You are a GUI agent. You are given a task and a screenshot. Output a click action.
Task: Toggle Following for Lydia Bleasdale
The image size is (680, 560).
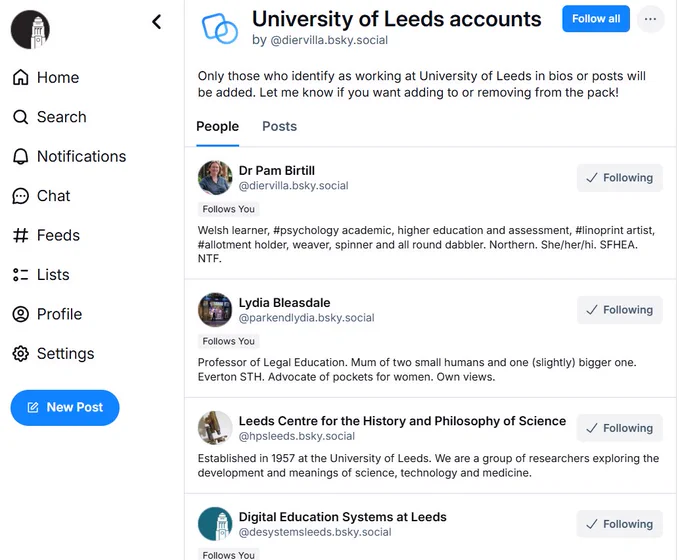coord(620,310)
